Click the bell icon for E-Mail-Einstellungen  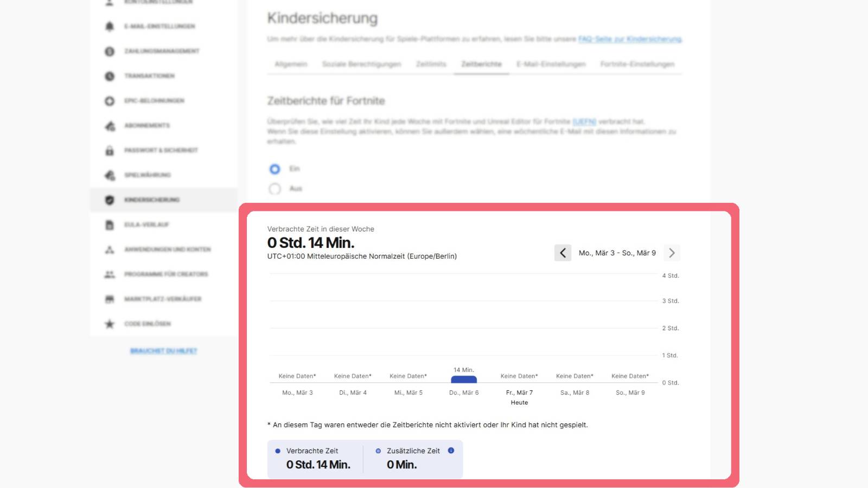[110, 26]
